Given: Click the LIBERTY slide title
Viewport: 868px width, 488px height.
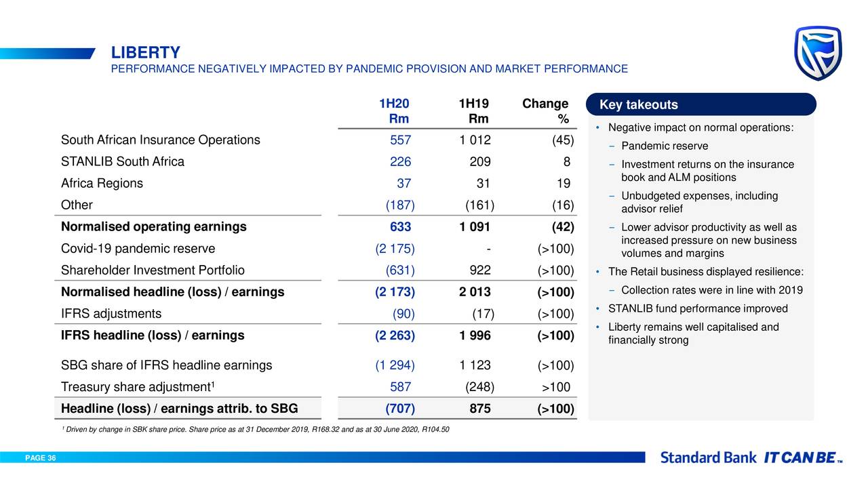Looking at the screenshot, I should [x=146, y=52].
